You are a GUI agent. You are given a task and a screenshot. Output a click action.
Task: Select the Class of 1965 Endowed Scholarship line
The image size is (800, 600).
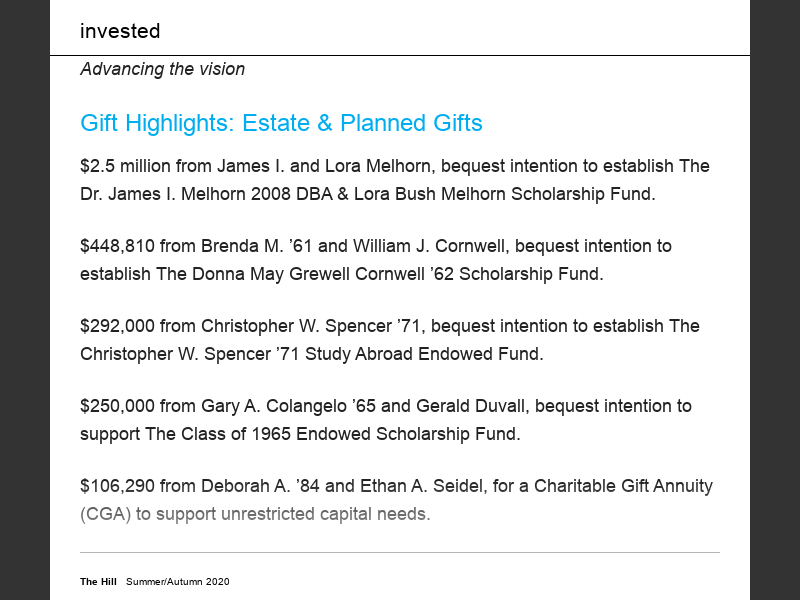click(x=300, y=434)
